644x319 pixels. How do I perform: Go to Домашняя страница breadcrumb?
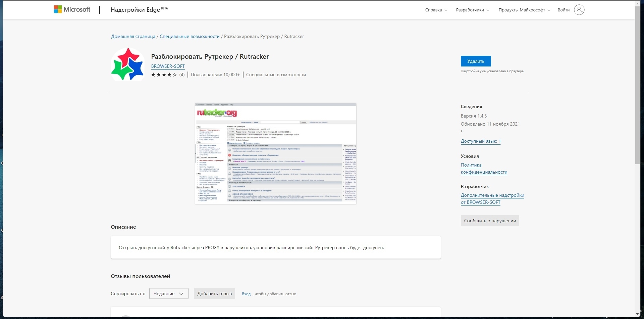[133, 36]
